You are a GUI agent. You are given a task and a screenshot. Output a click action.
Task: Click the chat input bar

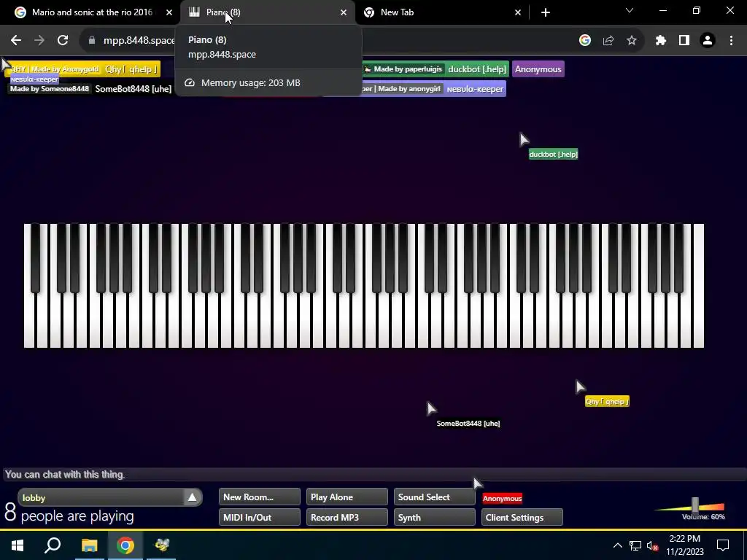pyautogui.click(x=373, y=474)
